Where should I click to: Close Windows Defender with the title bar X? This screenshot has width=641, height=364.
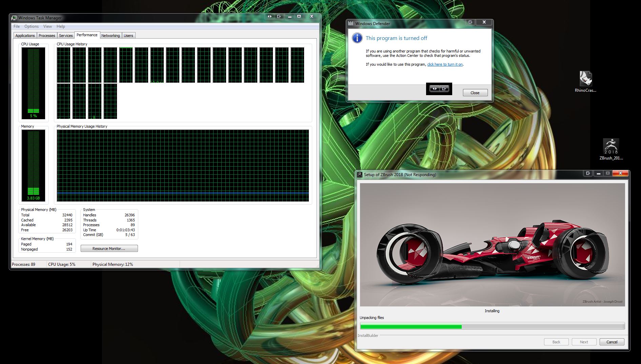click(x=484, y=22)
